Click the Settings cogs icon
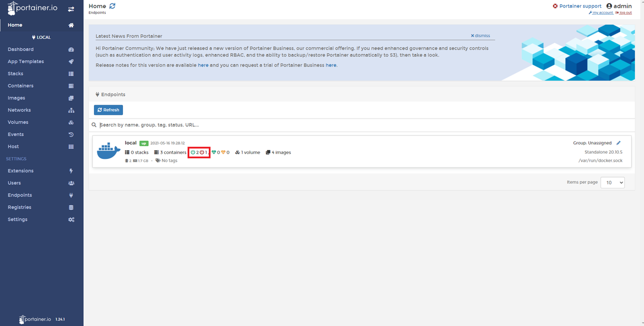This screenshot has height=326, width=644. pyautogui.click(x=71, y=220)
